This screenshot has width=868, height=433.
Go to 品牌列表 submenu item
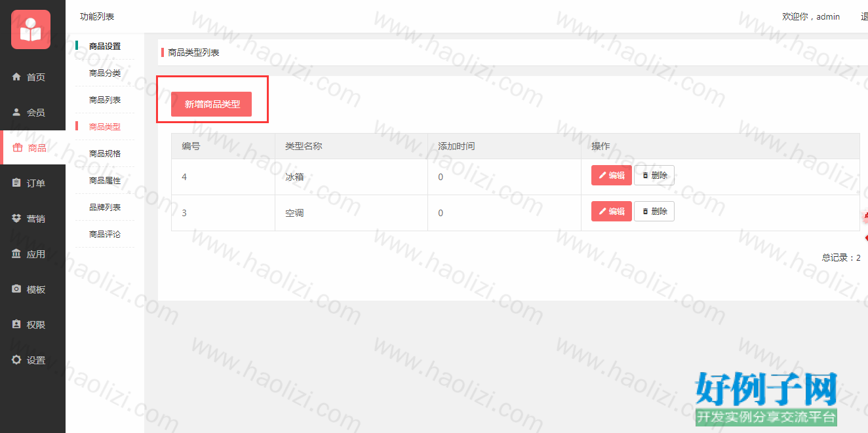[105, 208]
